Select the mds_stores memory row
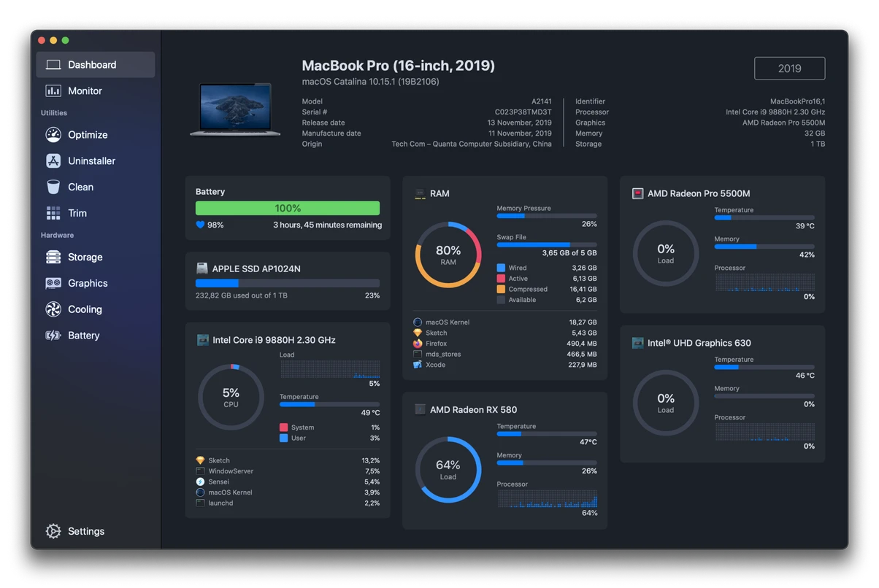The image size is (879, 588). 505,355
